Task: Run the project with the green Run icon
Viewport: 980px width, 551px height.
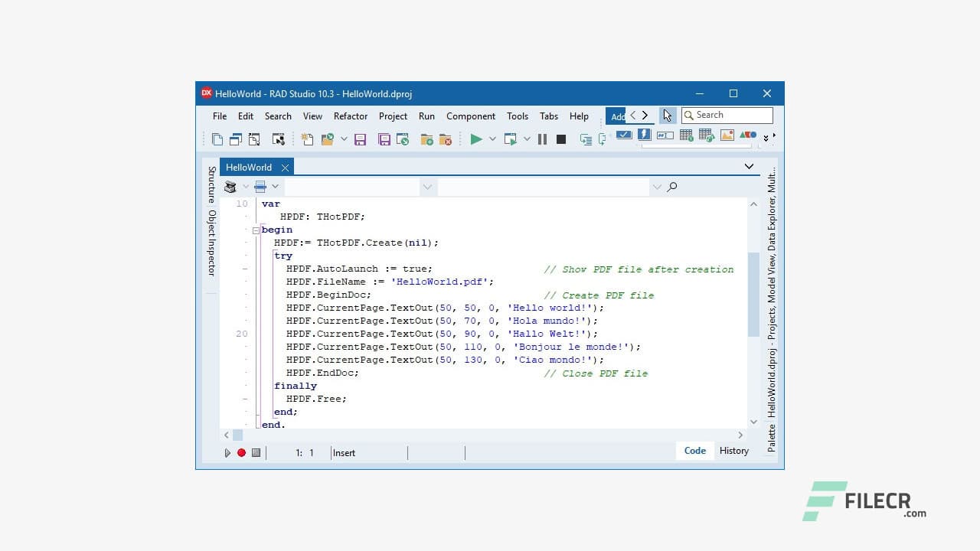Action: pyautogui.click(x=475, y=139)
